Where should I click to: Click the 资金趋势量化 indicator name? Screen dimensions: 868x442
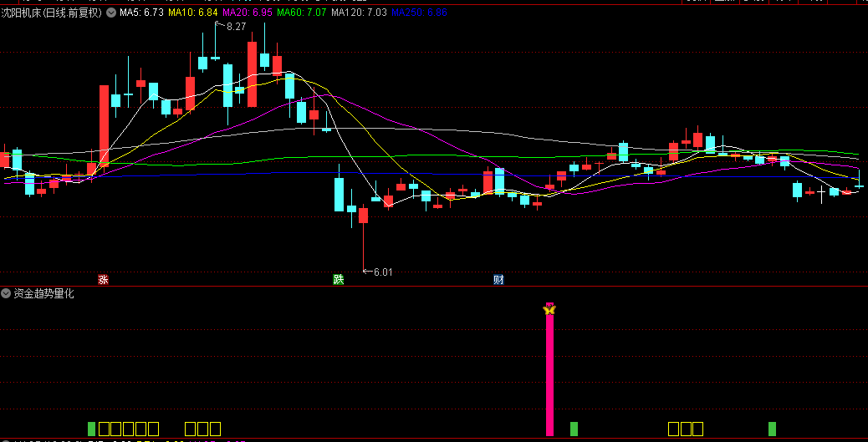(x=43, y=294)
